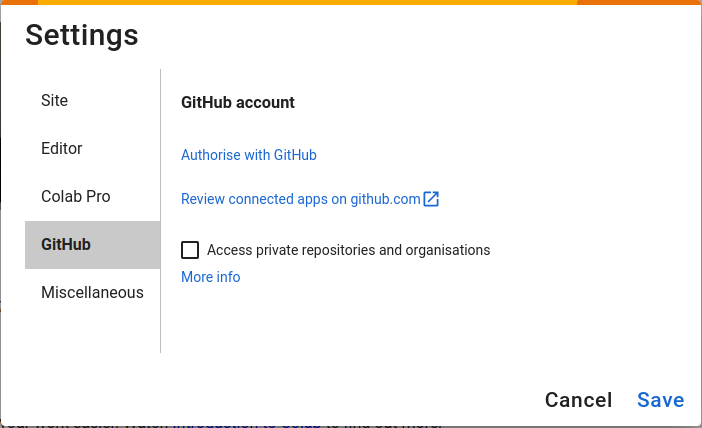The width and height of the screenshot is (702, 428).
Task: Open the More info link
Action: 211,277
